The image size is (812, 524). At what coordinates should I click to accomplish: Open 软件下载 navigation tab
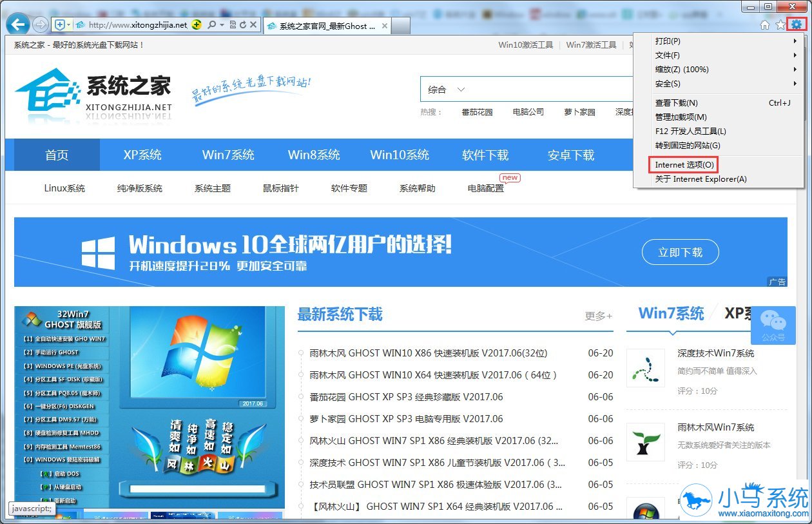tap(485, 155)
